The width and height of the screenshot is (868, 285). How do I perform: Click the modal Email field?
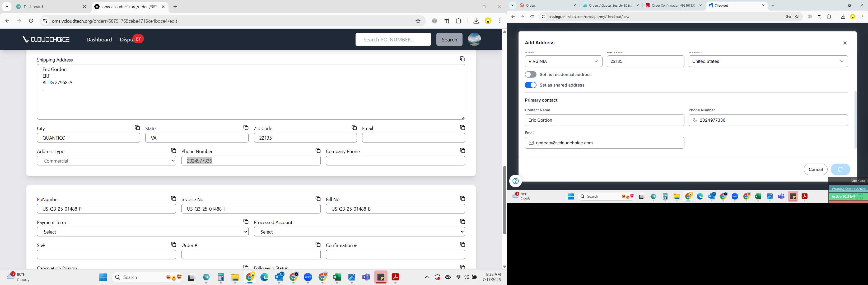[x=604, y=143]
